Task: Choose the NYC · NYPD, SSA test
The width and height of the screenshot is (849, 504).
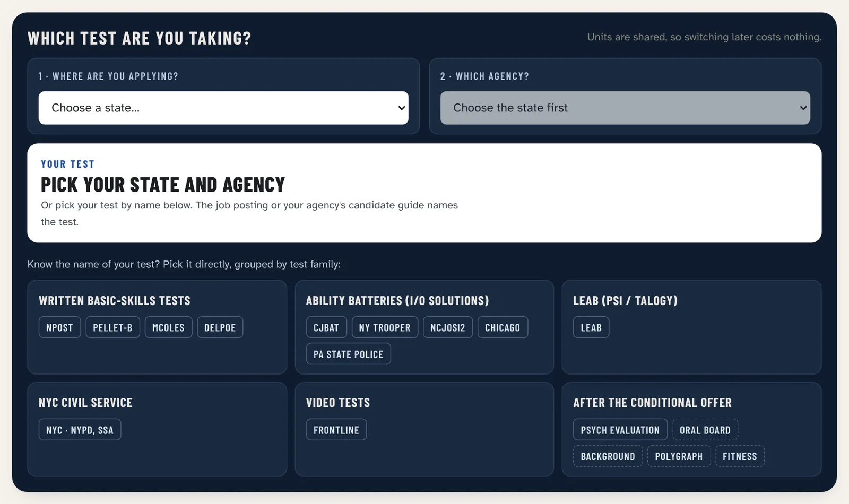Action: (80, 430)
